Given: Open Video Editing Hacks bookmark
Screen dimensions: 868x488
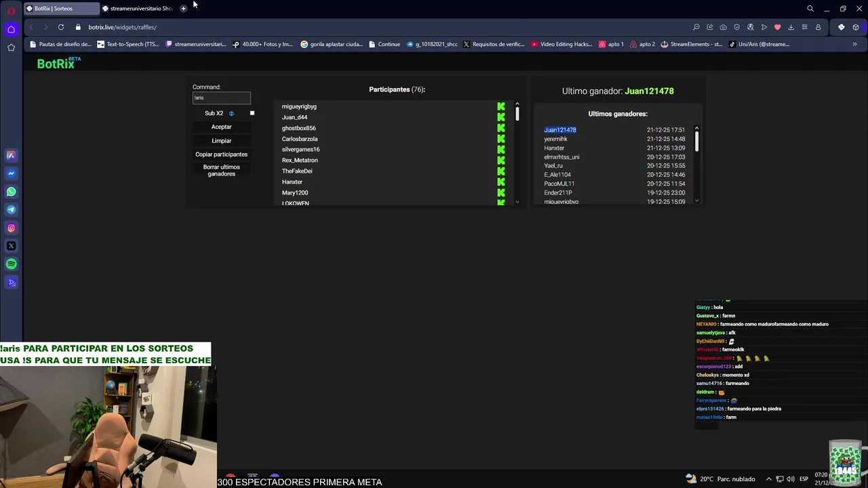Looking at the screenshot, I should (x=561, y=44).
